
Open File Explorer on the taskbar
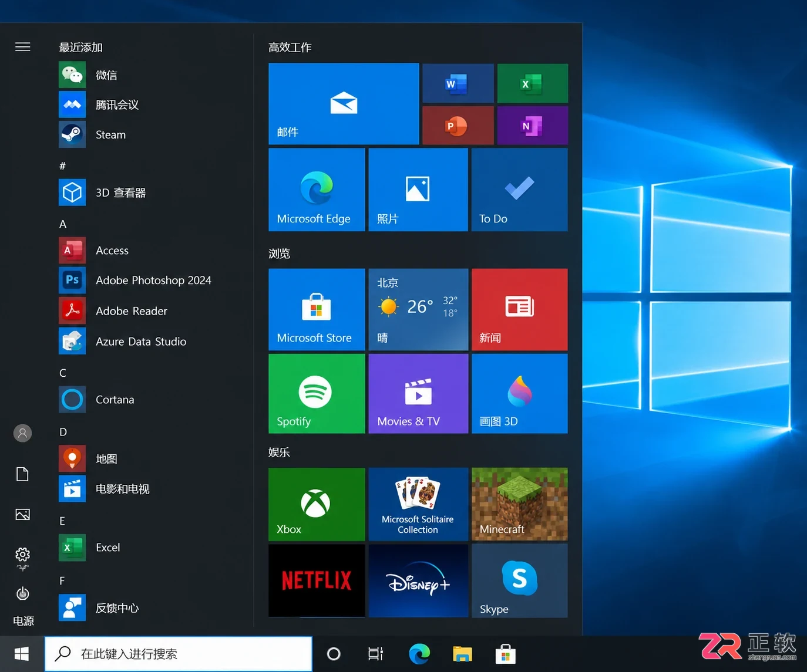(462, 654)
